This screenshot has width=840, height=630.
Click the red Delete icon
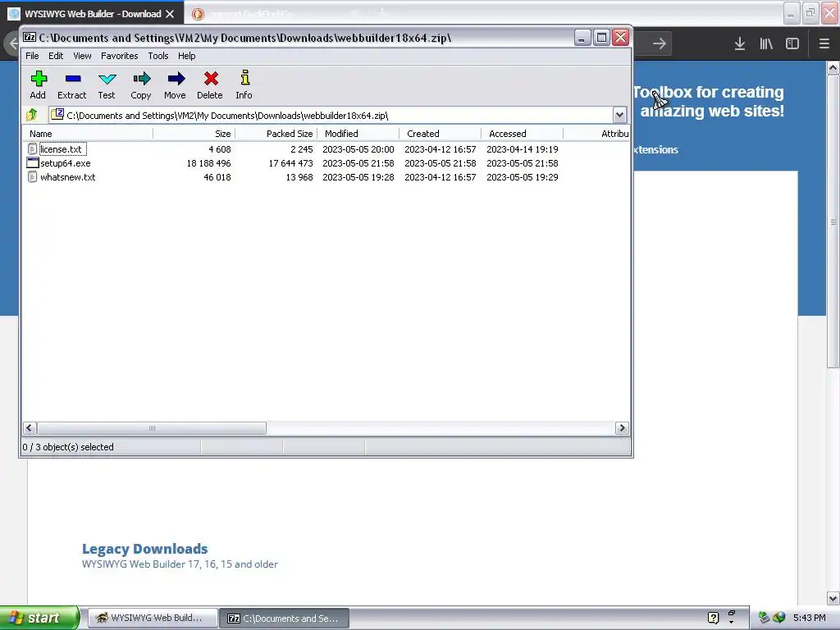point(211,80)
